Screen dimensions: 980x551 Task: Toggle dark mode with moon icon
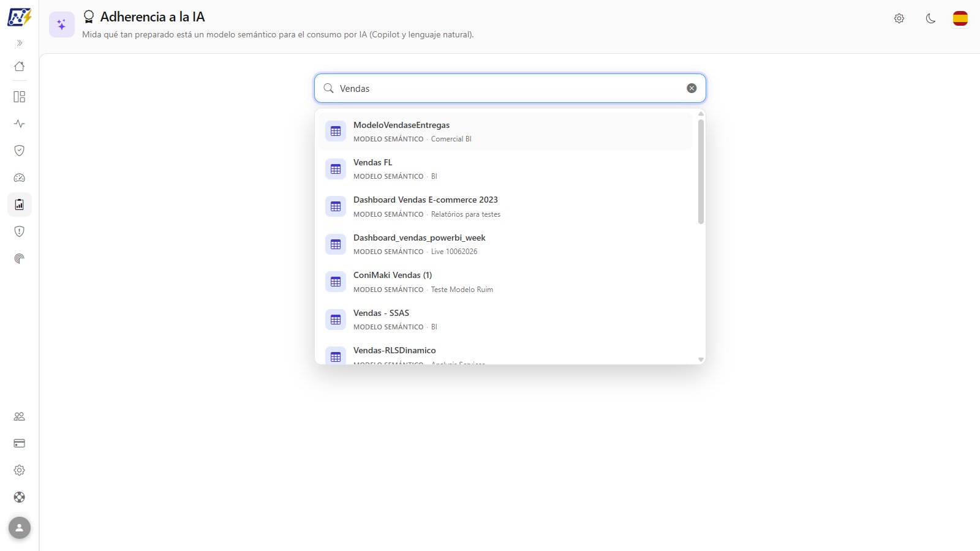tap(930, 18)
